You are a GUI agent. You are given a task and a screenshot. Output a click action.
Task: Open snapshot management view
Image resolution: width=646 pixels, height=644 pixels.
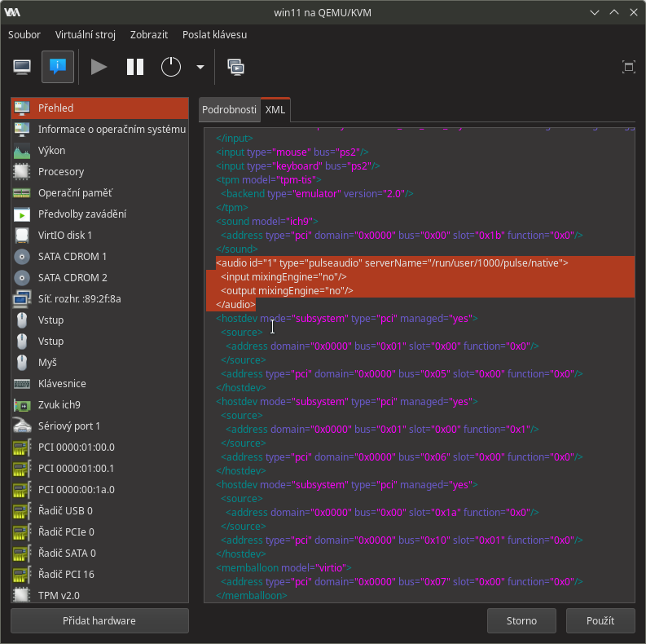235,67
